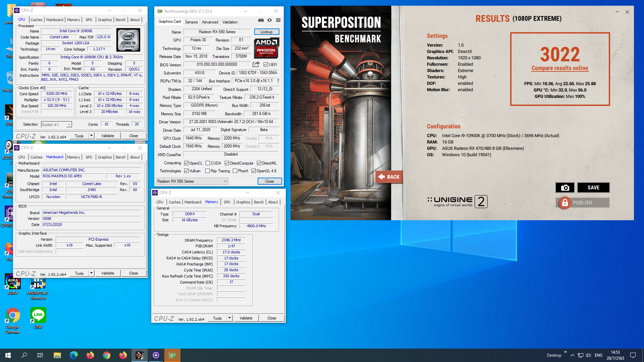Open Windows Start menu

pyautogui.click(x=8, y=355)
